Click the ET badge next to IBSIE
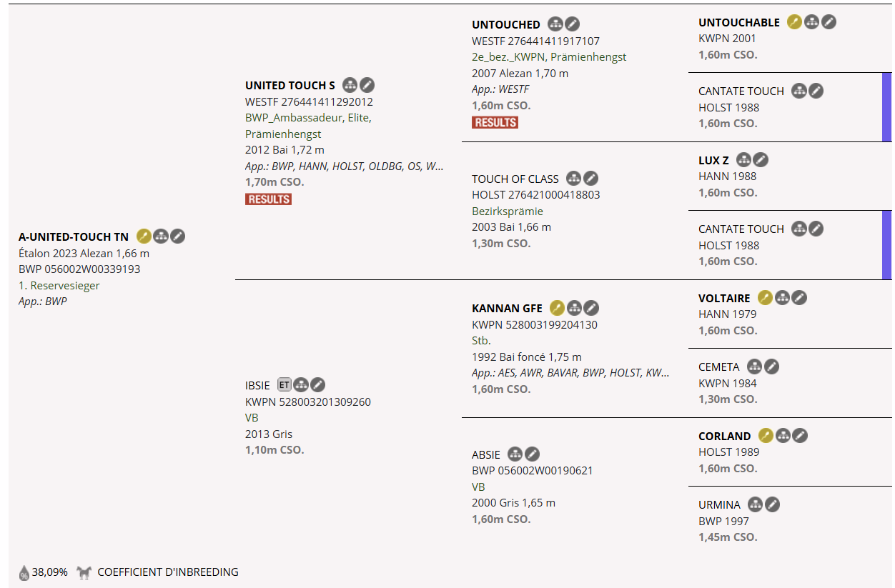The width and height of the screenshot is (895, 588). coord(285,385)
